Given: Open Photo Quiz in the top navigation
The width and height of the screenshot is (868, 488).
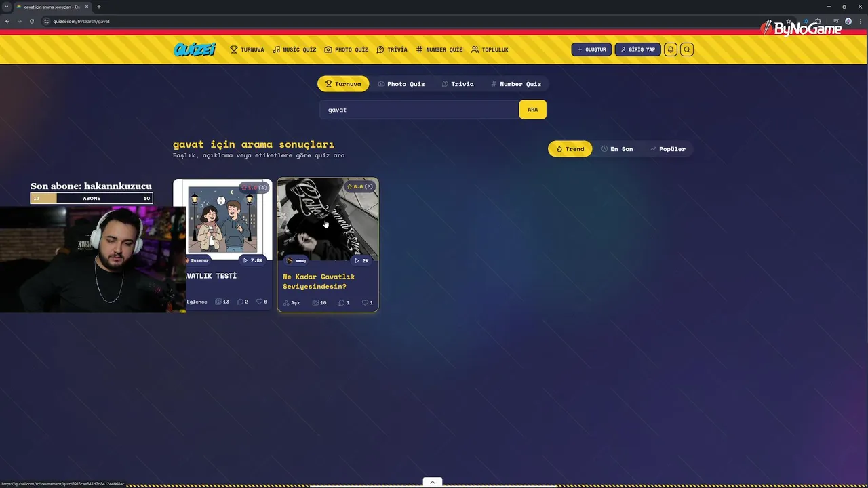Looking at the screenshot, I should (346, 49).
